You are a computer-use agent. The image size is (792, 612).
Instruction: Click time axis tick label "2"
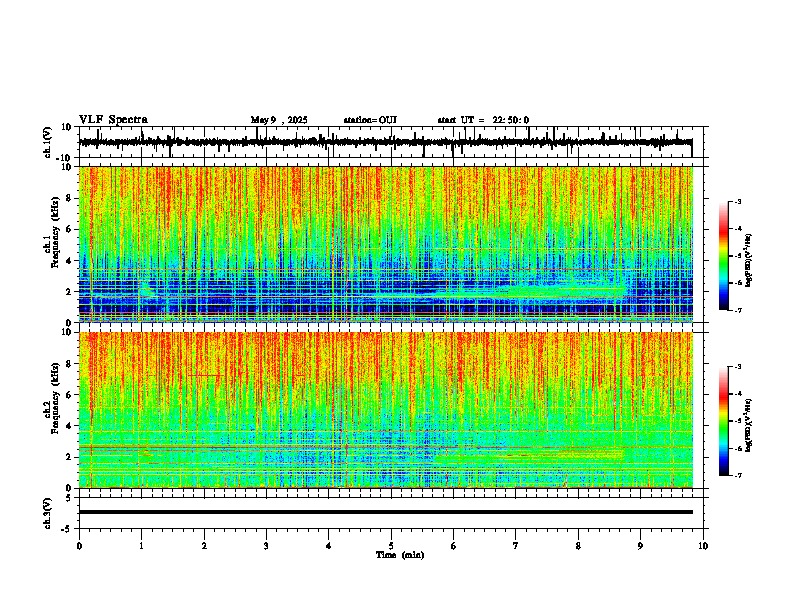[204, 546]
